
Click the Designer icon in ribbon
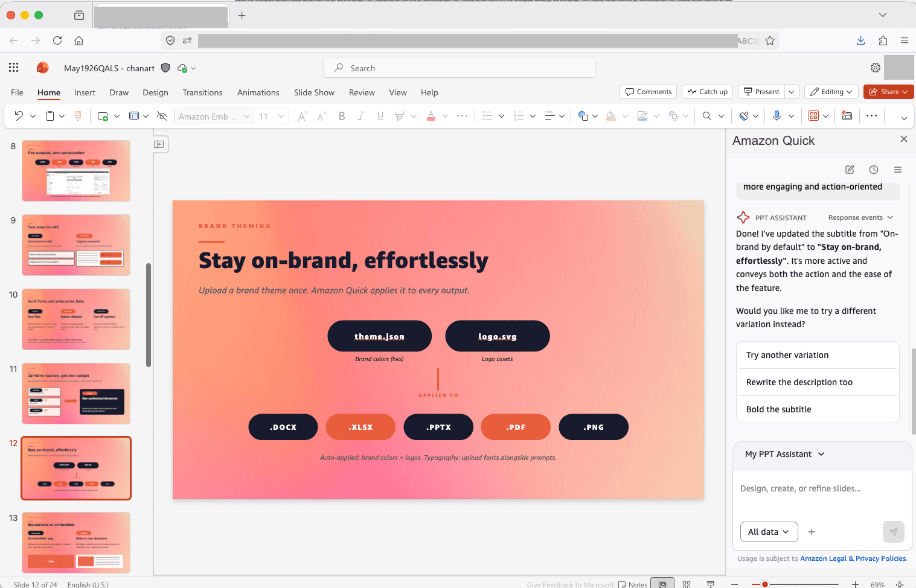[847, 116]
